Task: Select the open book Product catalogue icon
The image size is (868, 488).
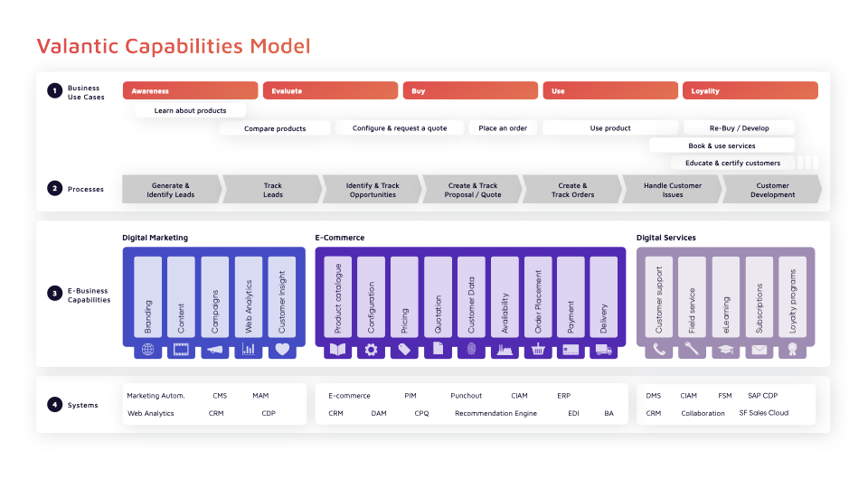Action: point(338,349)
